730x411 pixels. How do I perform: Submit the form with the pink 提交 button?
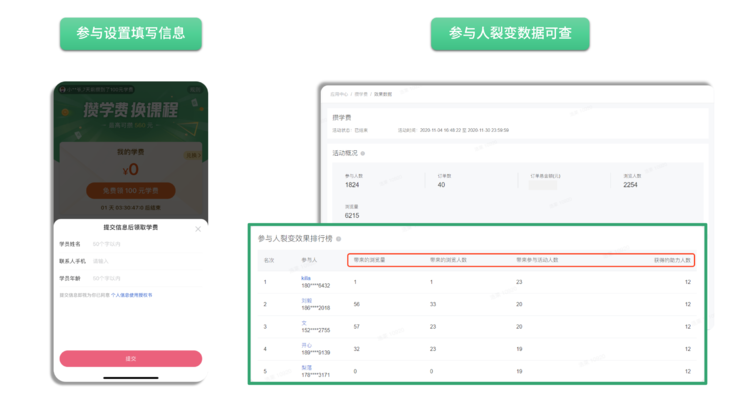[131, 358]
